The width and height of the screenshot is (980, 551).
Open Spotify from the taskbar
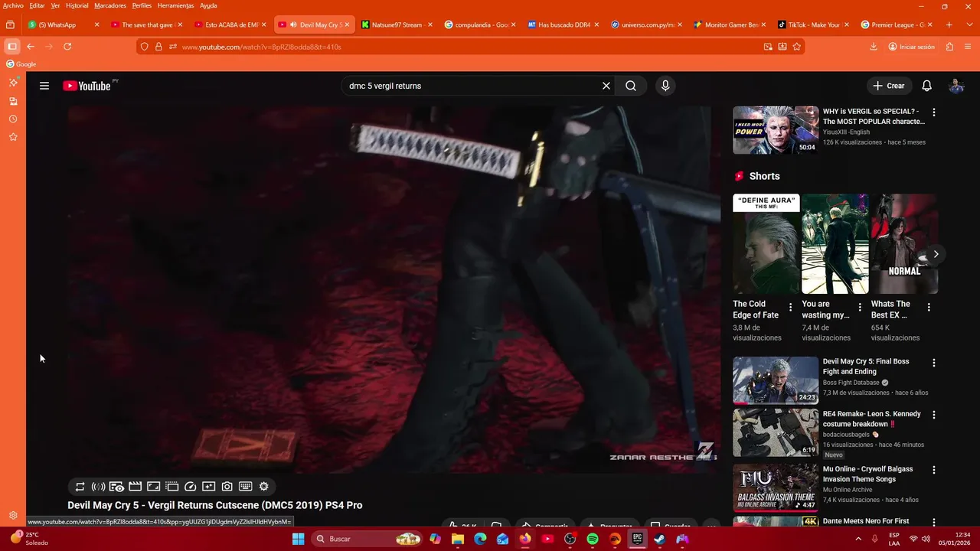593,539
